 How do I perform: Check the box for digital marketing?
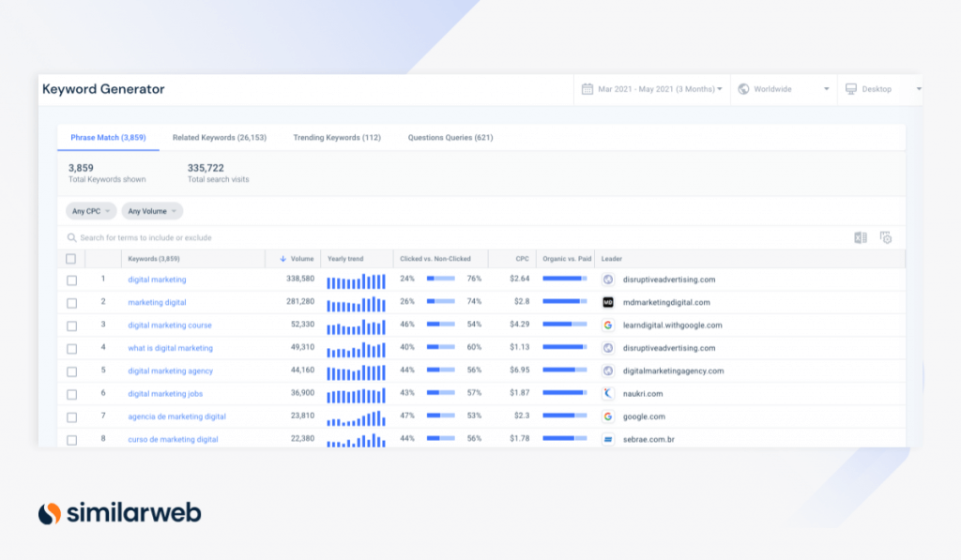coord(71,280)
